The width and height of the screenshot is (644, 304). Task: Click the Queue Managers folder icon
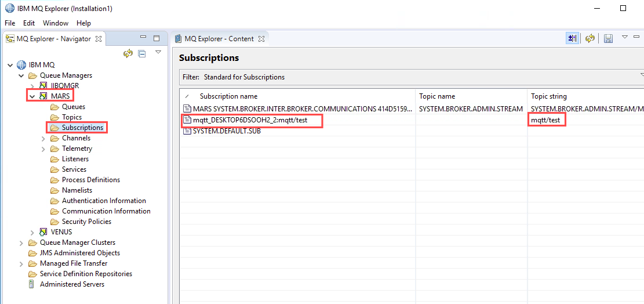point(32,75)
